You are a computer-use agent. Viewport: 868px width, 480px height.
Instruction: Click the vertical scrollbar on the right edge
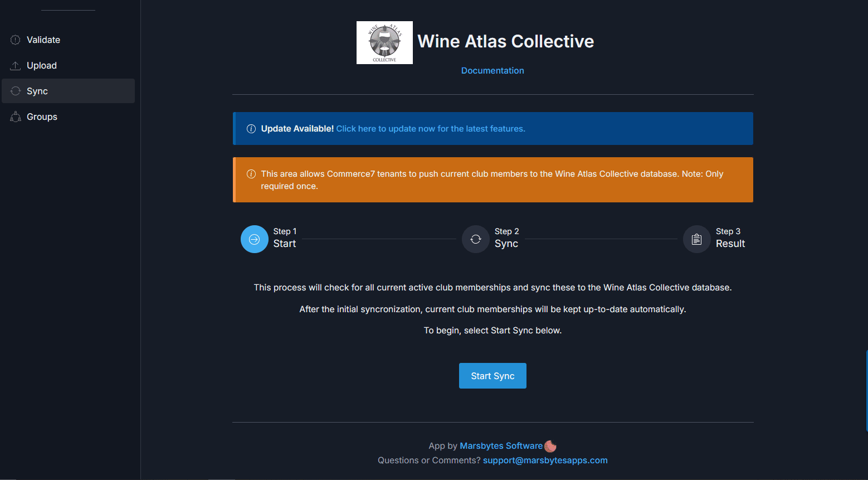coord(866,390)
